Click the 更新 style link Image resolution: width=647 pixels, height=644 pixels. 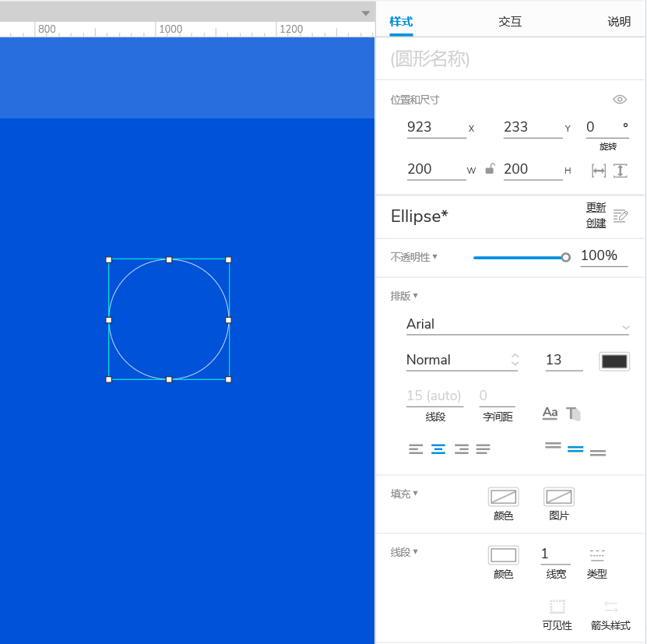[x=596, y=207]
